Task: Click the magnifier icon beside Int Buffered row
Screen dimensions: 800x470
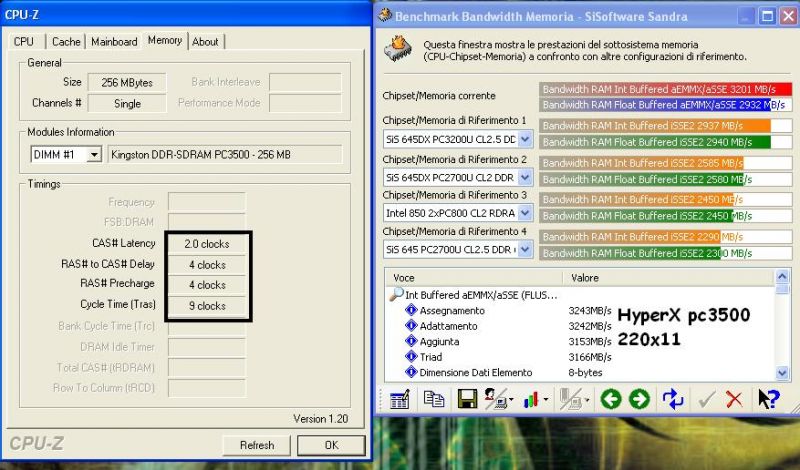Action: pyautogui.click(x=396, y=294)
